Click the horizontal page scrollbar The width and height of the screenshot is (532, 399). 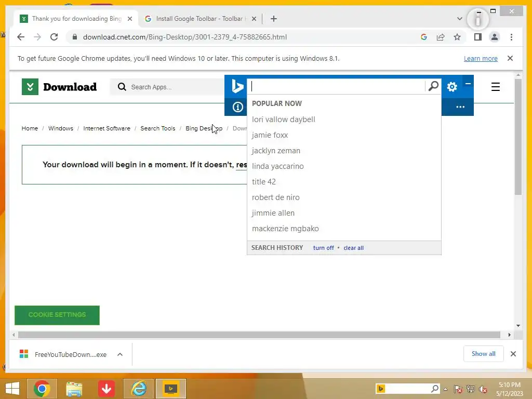pos(259,335)
